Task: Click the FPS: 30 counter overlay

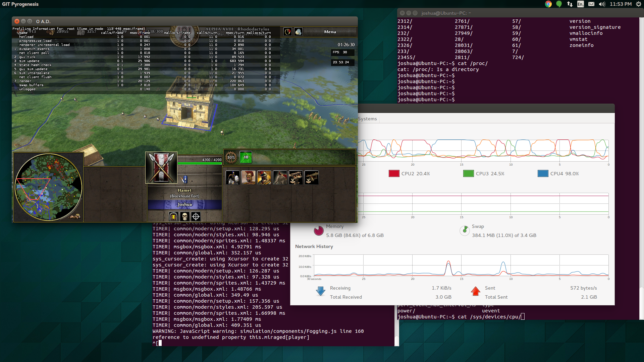Action: (342, 52)
